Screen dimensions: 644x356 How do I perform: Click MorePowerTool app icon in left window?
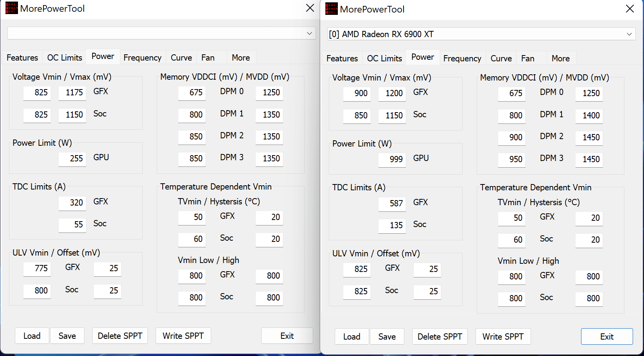pyautogui.click(x=11, y=8)
